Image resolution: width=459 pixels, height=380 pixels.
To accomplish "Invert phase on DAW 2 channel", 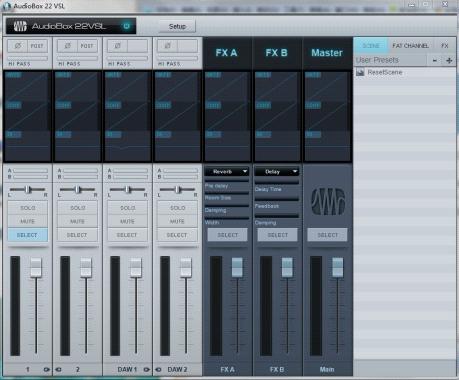I will click(167, 46).
